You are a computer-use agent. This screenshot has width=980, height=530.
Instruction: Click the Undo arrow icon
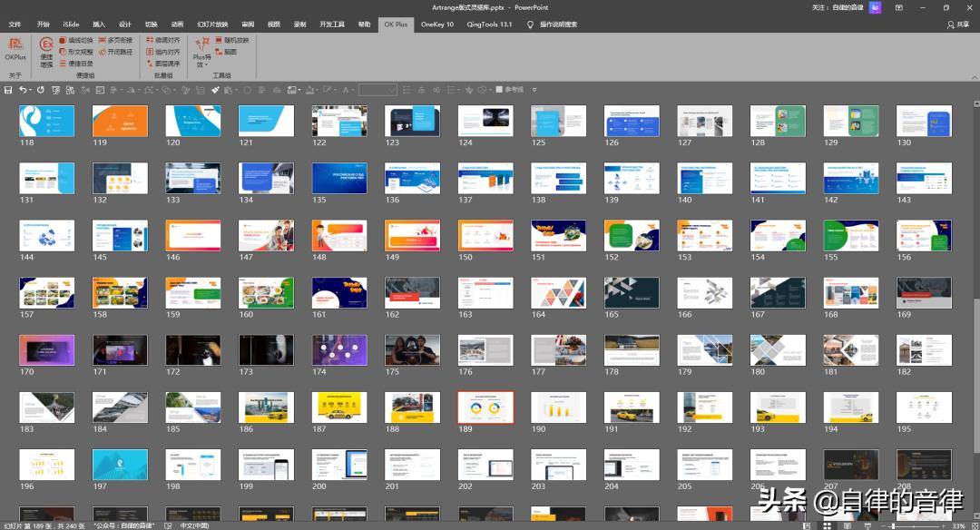pos(23,90)
